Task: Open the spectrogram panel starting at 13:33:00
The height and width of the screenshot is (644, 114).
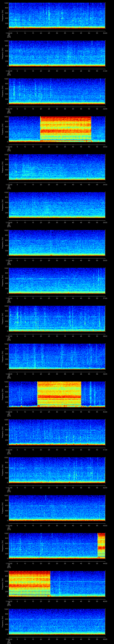Action: (x=57, y=167)
